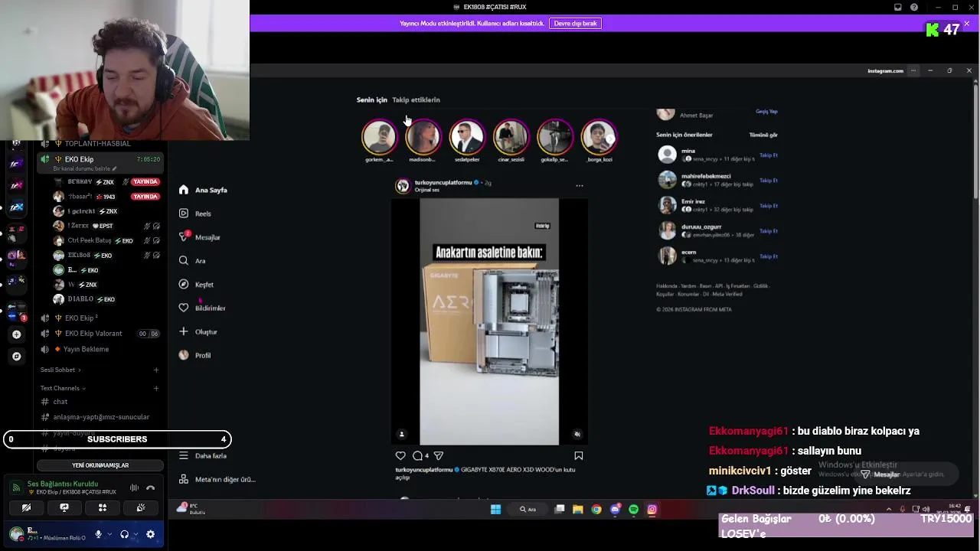
Task: Click taskbar Ara search box
Action: pyautogui.click(x=528, y=509)
